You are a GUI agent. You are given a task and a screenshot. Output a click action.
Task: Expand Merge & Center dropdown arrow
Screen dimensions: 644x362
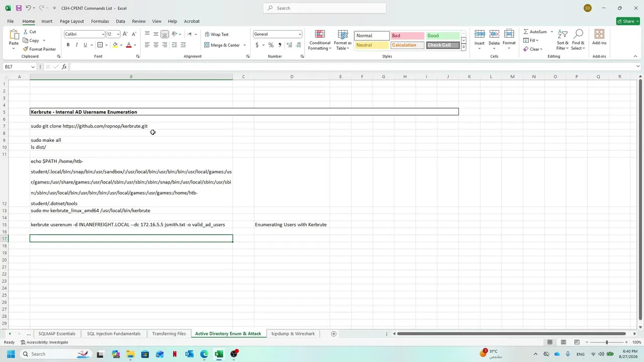245,45
